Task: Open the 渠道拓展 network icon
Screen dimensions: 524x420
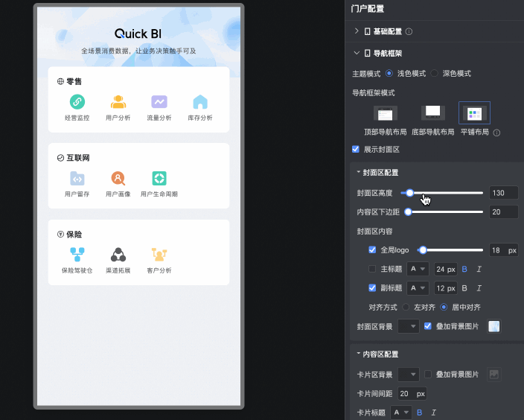Action: [x=118, y=255]
